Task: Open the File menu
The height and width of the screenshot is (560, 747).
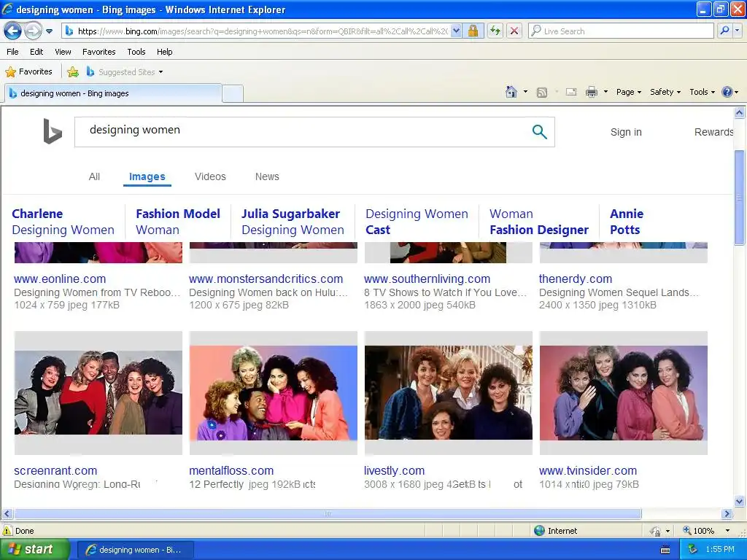Action: pyautogui.click(x=12, y=52)
